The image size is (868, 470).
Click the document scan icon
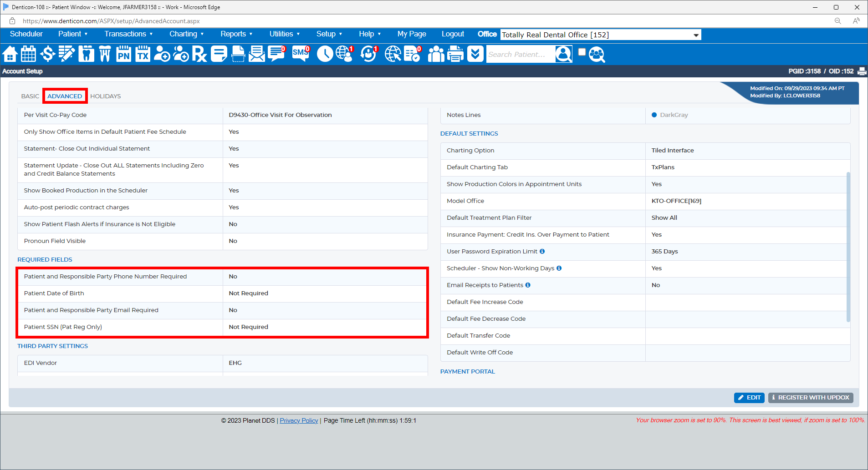coord(238,54)
